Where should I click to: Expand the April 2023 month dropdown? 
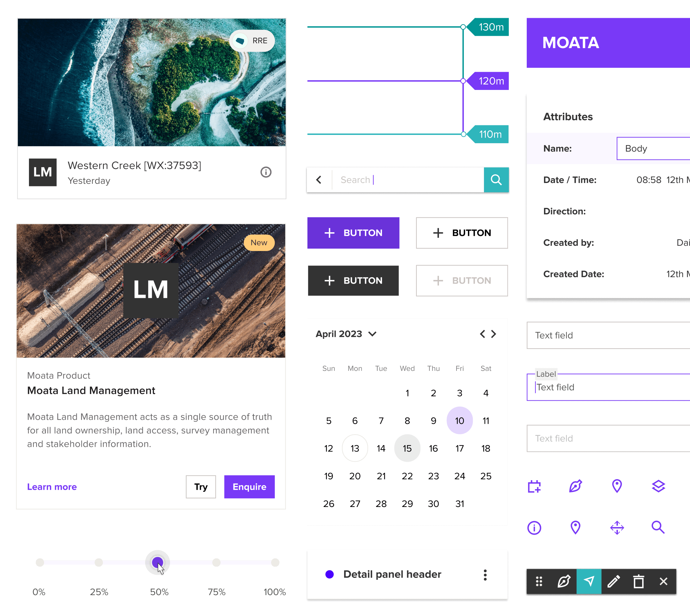coord(372,334)
